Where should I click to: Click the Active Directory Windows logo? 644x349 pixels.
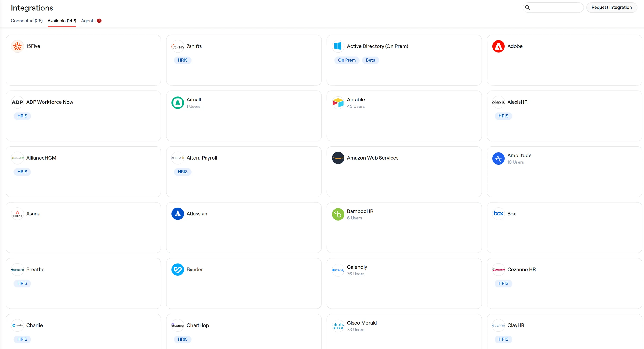[338, 46]
